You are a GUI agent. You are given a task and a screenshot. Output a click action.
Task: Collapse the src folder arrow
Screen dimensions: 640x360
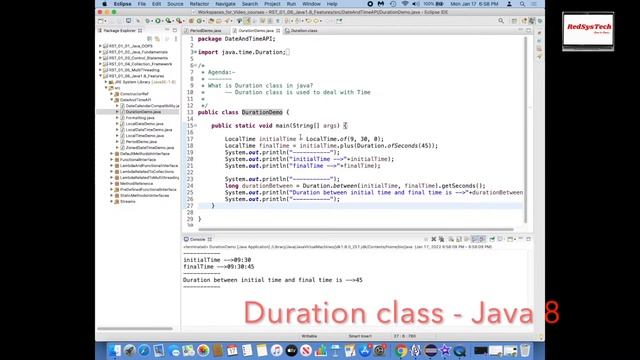point(106,88)
